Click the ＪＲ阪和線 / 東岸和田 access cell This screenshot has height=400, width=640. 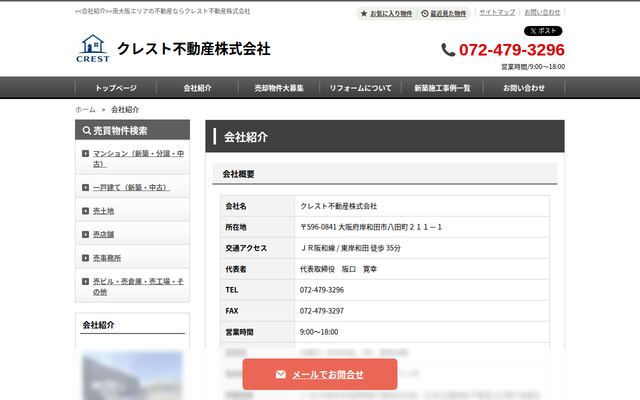[422, 248]
